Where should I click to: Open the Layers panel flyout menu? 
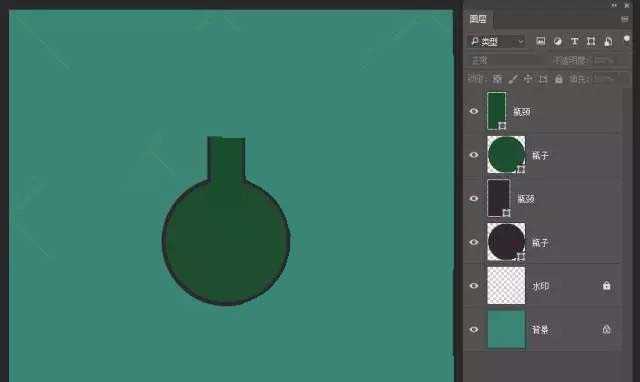(624, 19)
